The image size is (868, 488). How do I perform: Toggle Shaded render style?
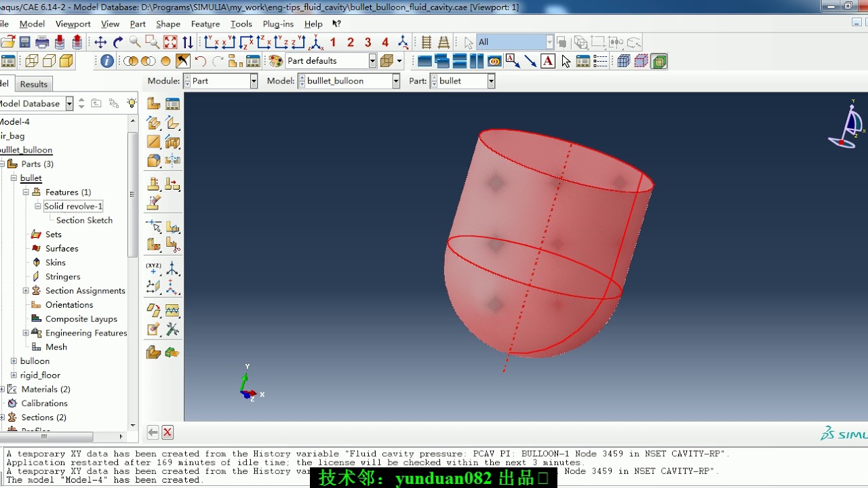[x=66, y=61]
